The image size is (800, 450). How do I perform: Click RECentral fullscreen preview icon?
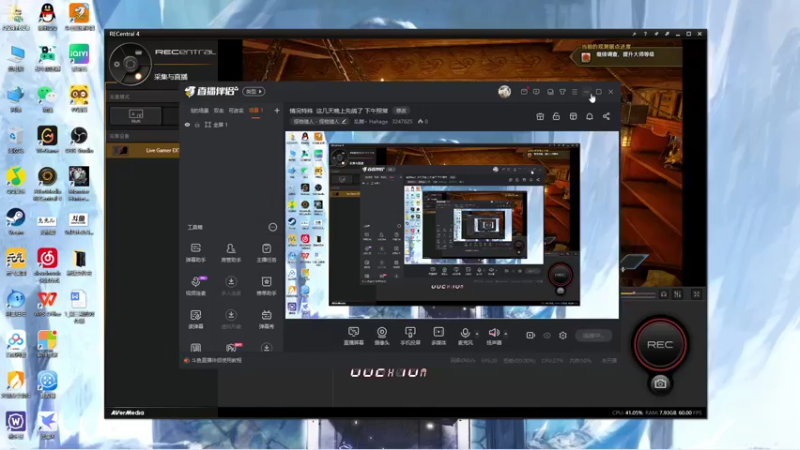tap(696, 294)
